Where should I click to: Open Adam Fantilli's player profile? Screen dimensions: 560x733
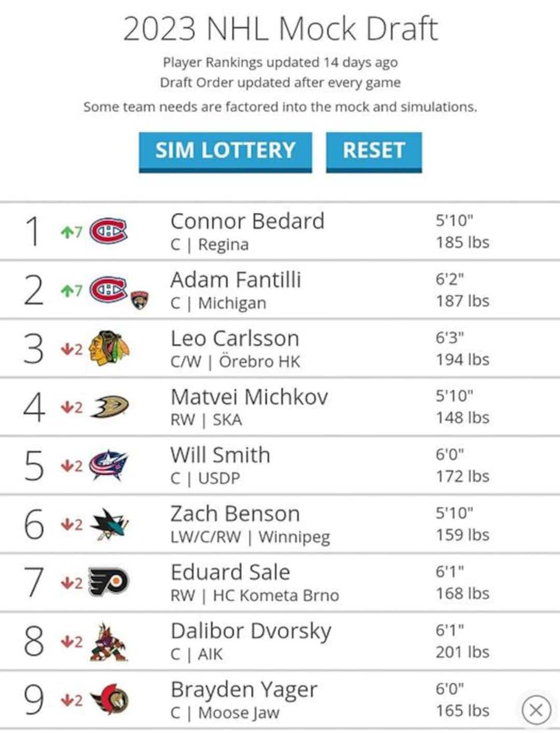click(235, 280)
